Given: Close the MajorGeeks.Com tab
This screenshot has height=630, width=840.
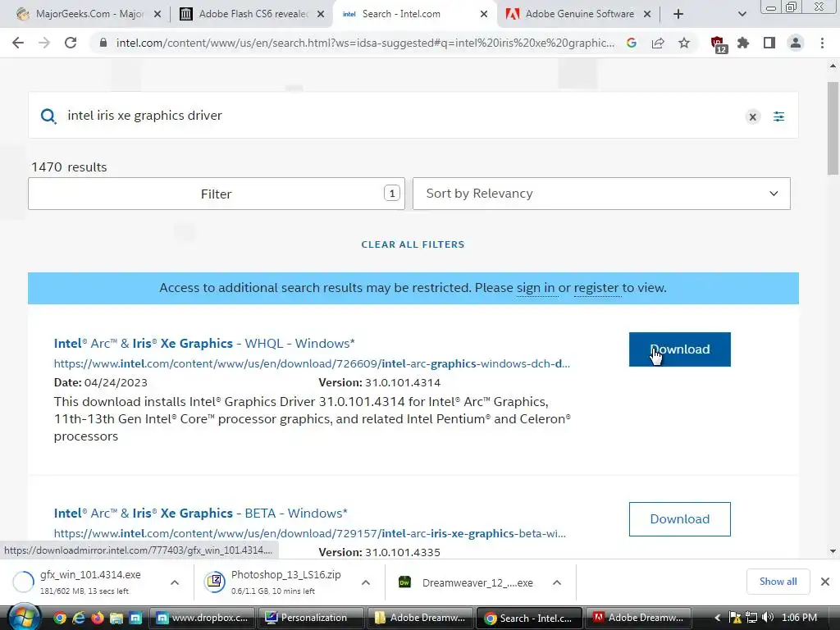Looking at the screenshot, I should (x=157, y=14).
